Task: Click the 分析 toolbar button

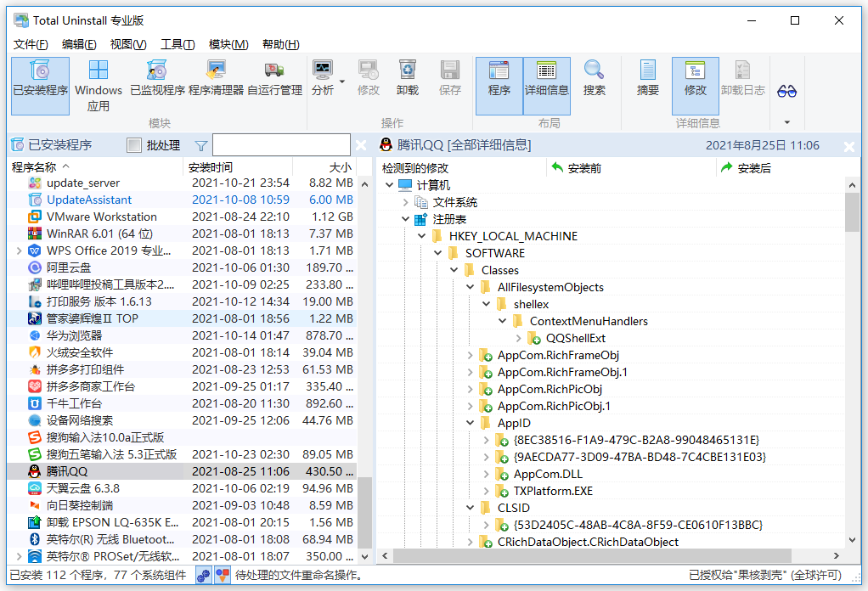Action: (x=323, y=79)
